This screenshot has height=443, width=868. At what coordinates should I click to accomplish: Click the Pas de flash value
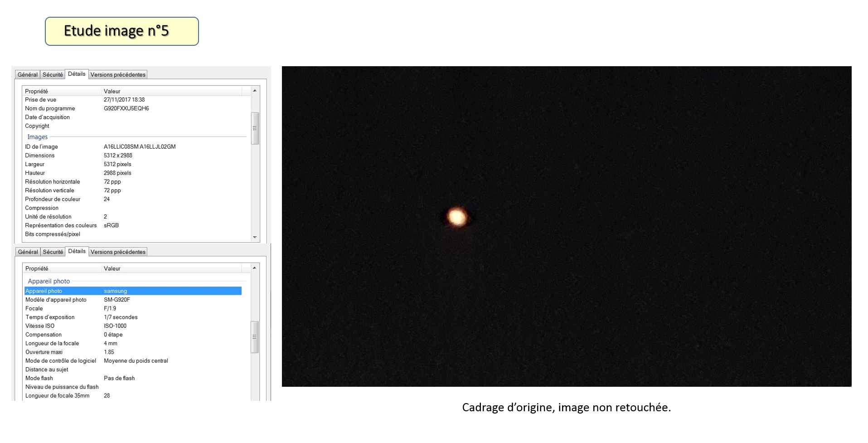pos(119,378)
